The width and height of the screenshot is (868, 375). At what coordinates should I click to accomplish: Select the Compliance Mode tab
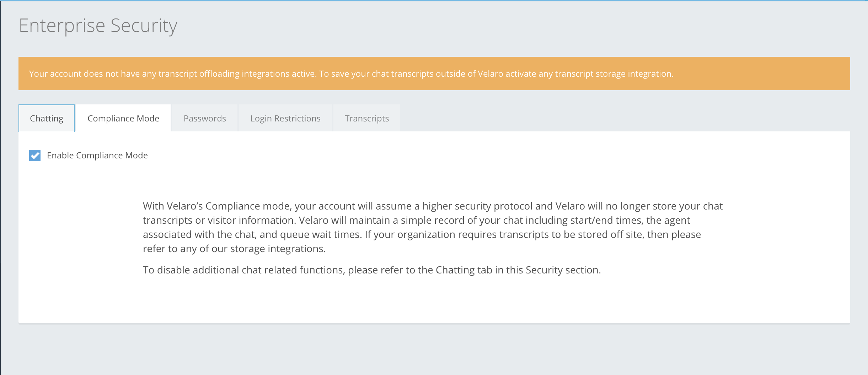pos(123,118)
